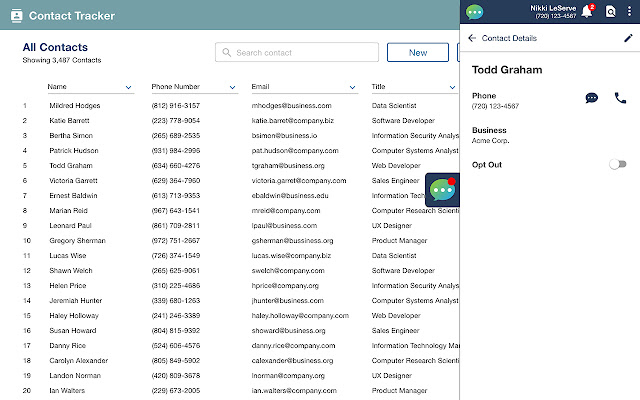640x400 pixels.
Task: Open the three-dot more options menu
Action: click(630, 12)
